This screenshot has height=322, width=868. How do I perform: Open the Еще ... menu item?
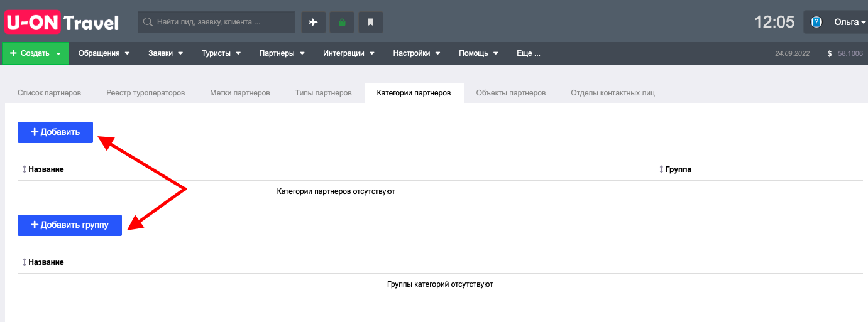click(x=529, y=53)
